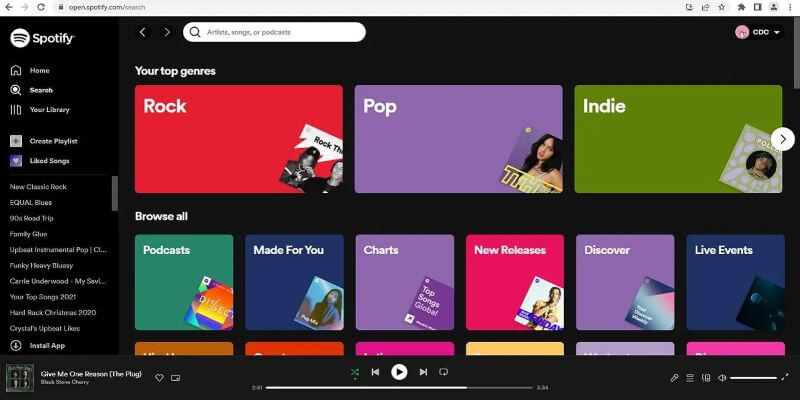Bookmark this page with star icon

[721, 7]
